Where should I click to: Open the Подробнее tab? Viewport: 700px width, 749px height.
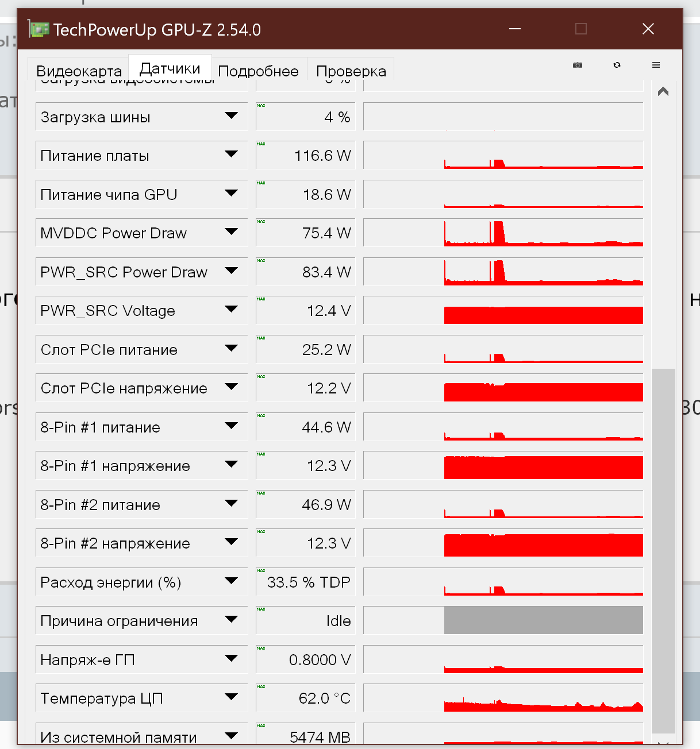tap(259, 71)
